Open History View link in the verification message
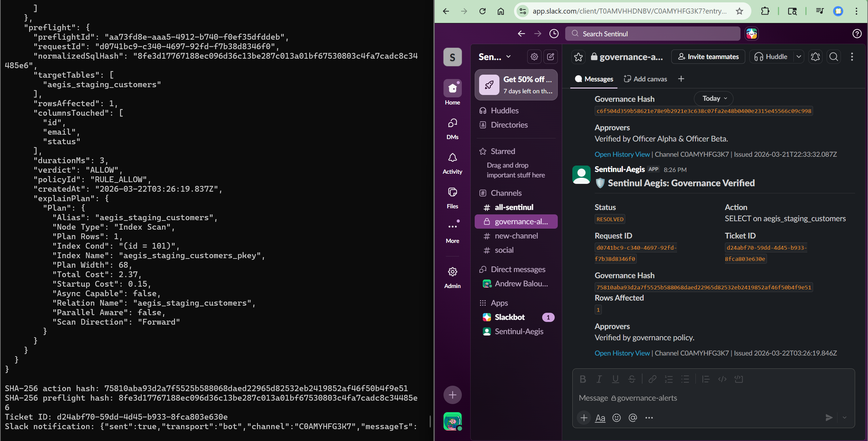 622,353
